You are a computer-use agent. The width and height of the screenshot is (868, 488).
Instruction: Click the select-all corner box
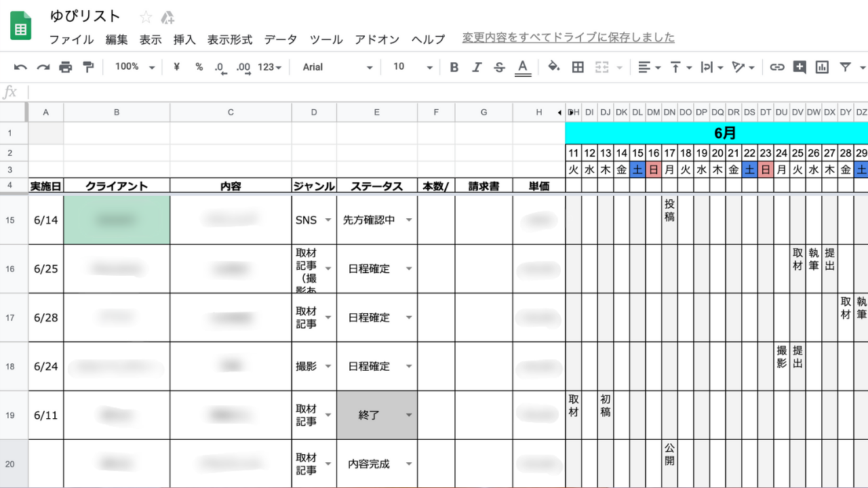(14, 113)
